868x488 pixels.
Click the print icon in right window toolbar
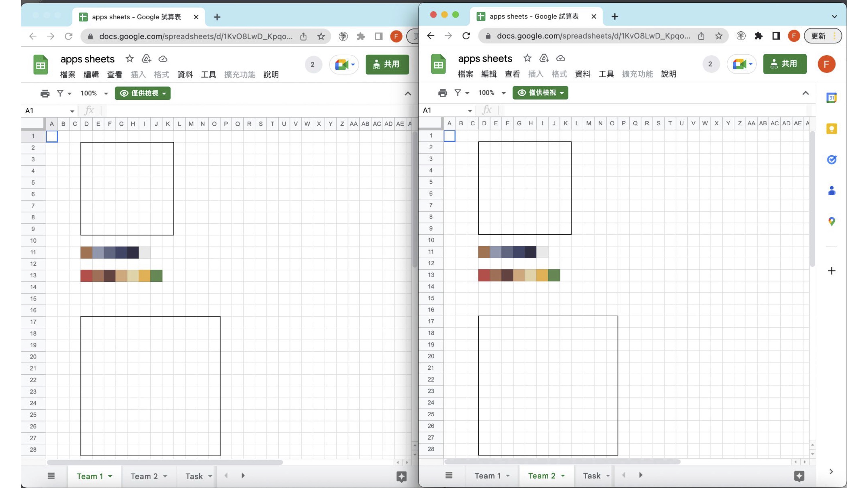[442, 93]
